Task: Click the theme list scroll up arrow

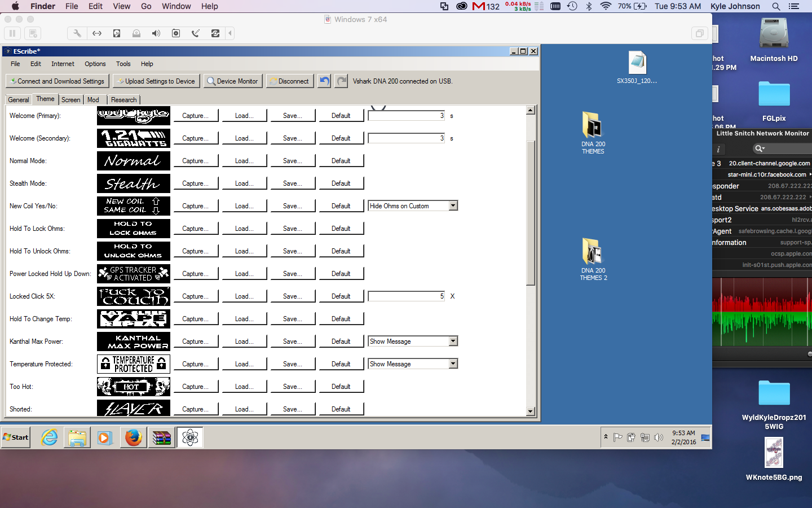Action: pyautogui.click(x=530, y=110)
